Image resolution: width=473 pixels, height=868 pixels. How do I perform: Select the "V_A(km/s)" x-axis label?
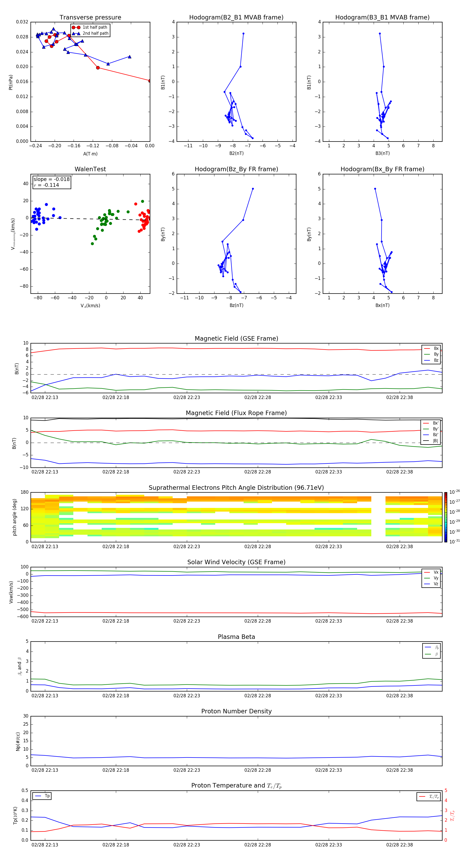(90, 306)
